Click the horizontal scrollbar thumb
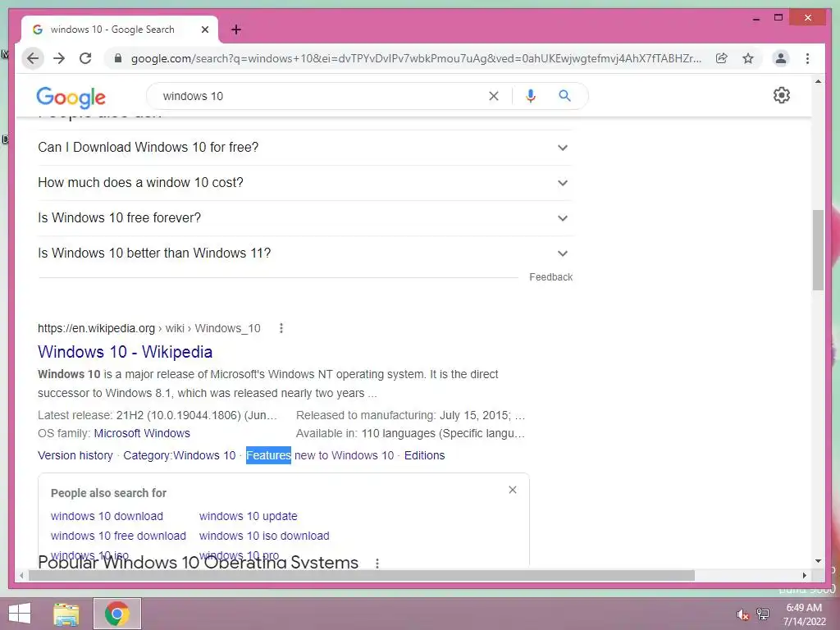Screen dimensions: 840x630 (x=362, y=575)
